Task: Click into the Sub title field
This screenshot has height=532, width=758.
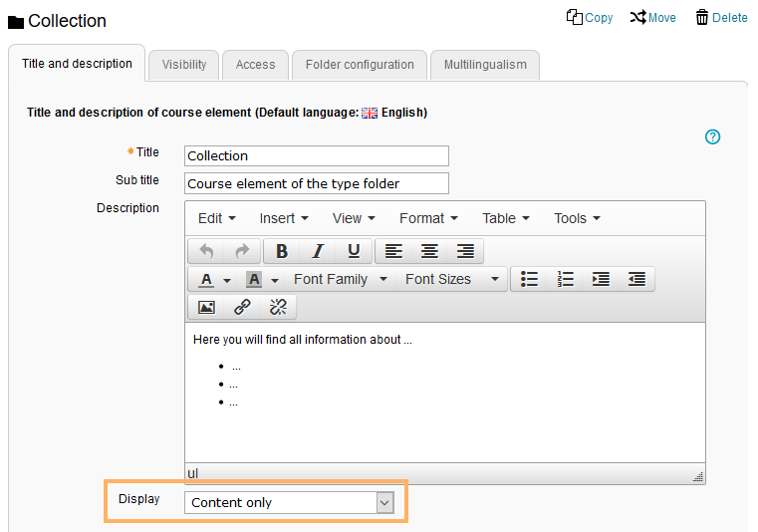Action: tap(317, 183)
